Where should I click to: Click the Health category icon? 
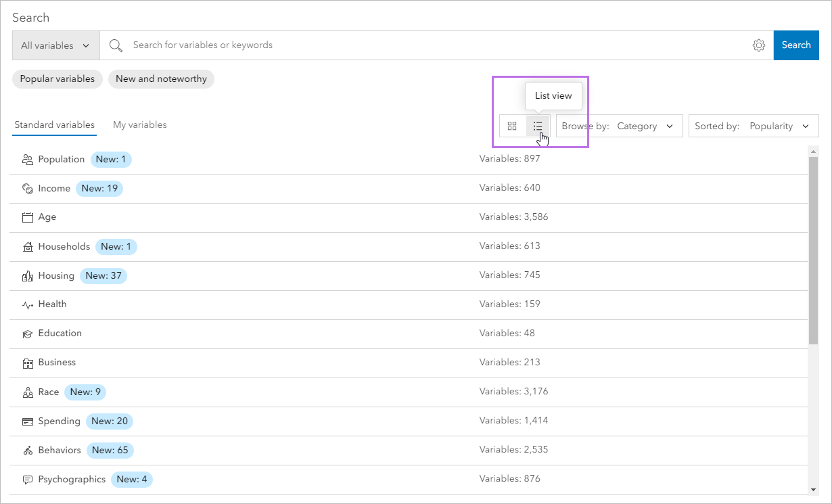[x=27, y=304]
